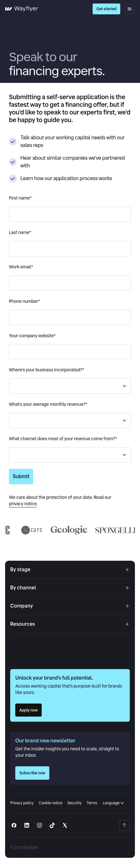Click the Wayflyer logo
Screen dimensions: 140x868
(22, 9)
